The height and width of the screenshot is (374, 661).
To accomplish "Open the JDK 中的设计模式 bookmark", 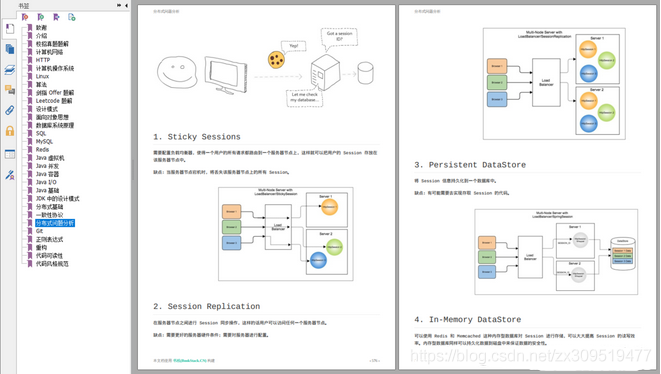I will tap(57, 199).
